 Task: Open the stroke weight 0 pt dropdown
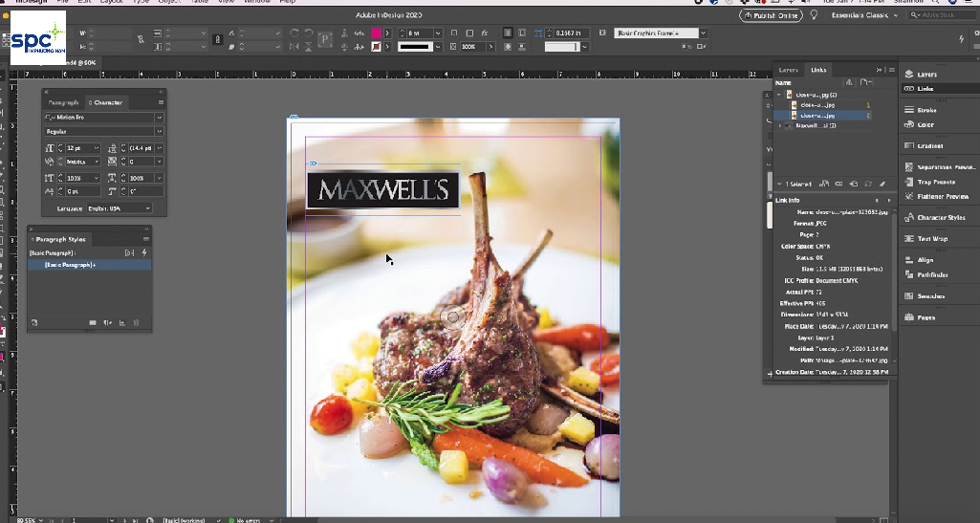(x=438, y=33)
